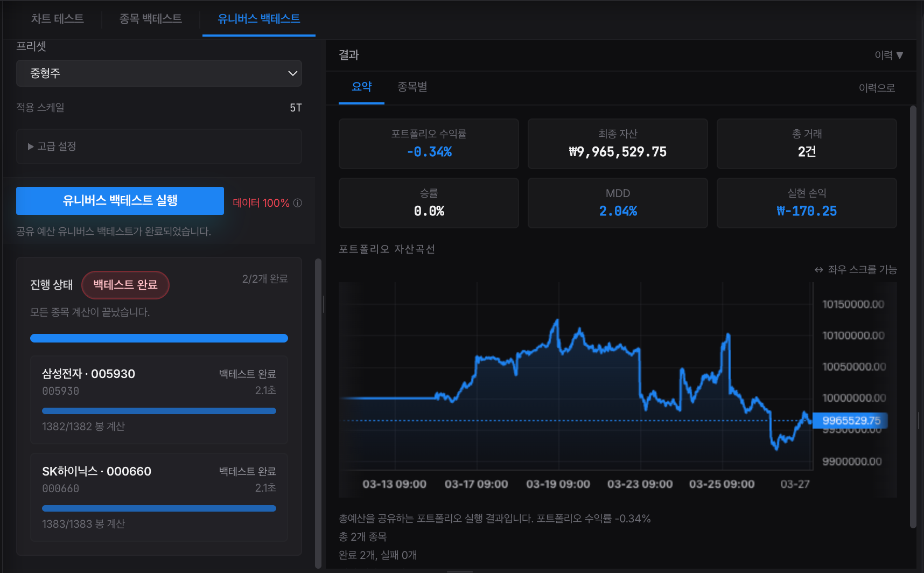Click the highlighted 9965529.75 axis label

(849, 421)
